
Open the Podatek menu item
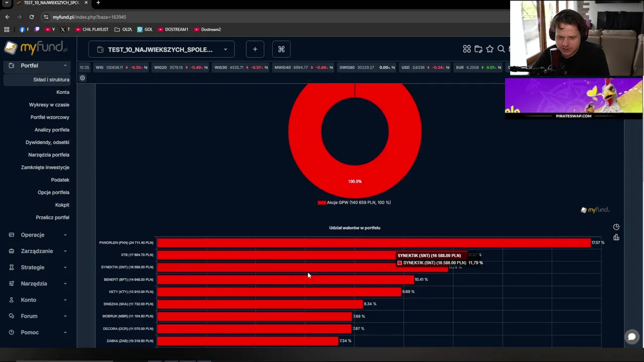point(60,180)
